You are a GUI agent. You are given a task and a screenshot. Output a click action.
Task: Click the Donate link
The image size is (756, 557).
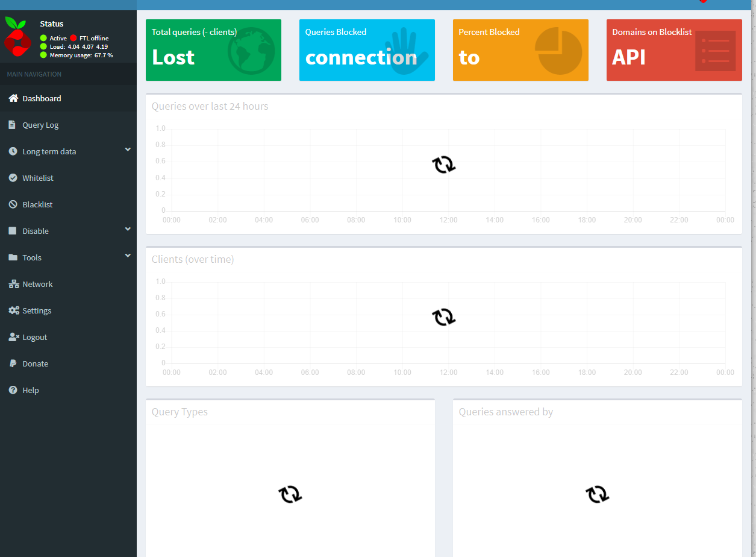[35, 363]
